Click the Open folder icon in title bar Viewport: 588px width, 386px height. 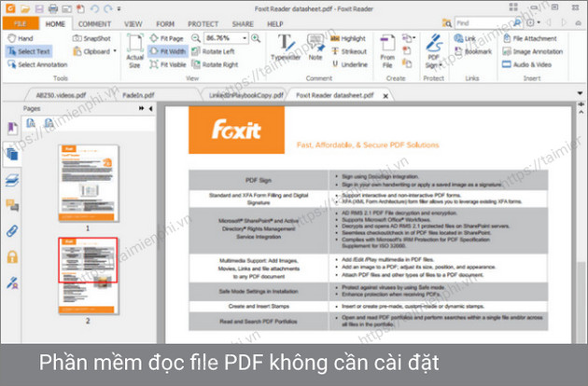tap(25, 8)
